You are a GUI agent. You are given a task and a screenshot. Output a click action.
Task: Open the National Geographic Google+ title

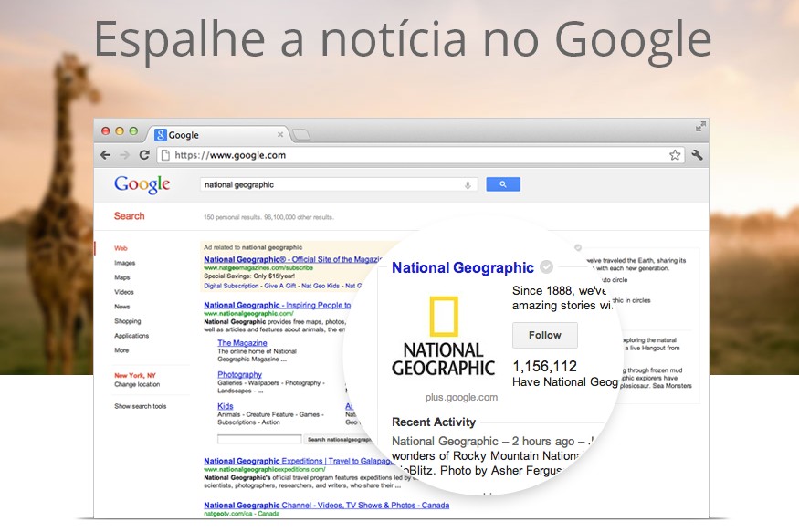coord(463,267)
